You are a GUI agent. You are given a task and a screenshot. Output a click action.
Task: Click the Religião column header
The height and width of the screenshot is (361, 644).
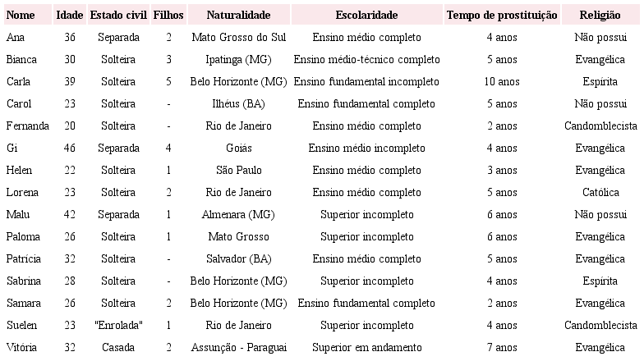click(x=600, y=16)
